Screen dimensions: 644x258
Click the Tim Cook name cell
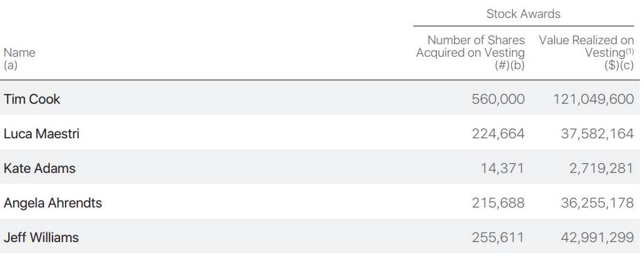coord(32,99)
